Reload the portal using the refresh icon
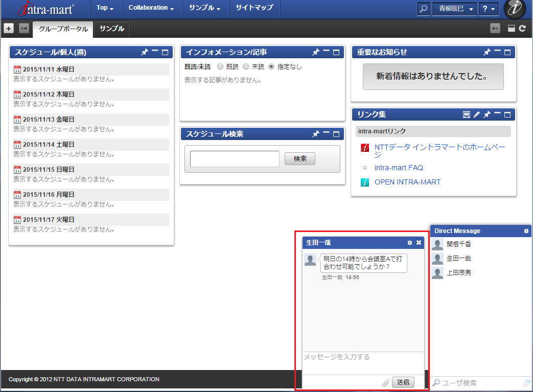This screenshot has height=392, width=533. point(522,29)
